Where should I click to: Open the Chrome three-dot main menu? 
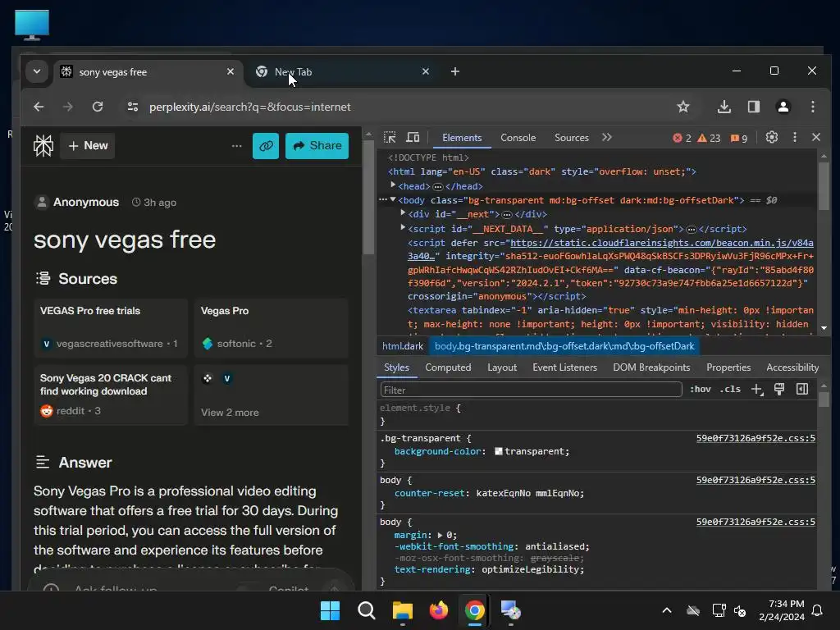point(813,107)
